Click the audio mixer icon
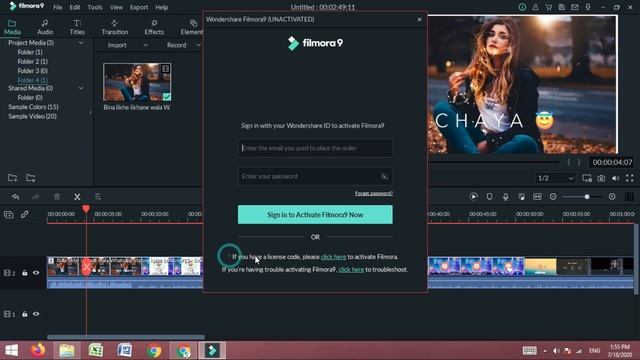Screen dimensions: 640x360 [521, 197]
